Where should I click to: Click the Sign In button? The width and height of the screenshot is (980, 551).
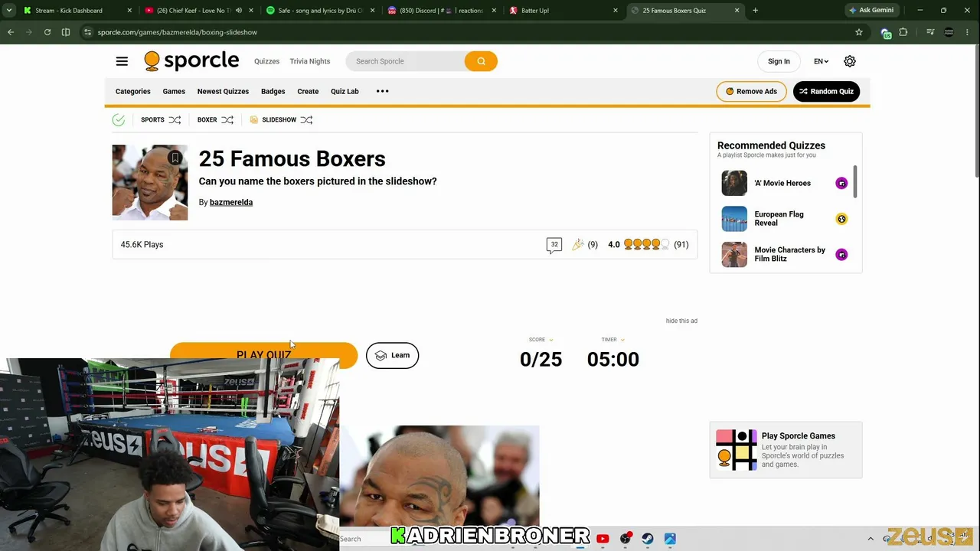tap(779, 61)
